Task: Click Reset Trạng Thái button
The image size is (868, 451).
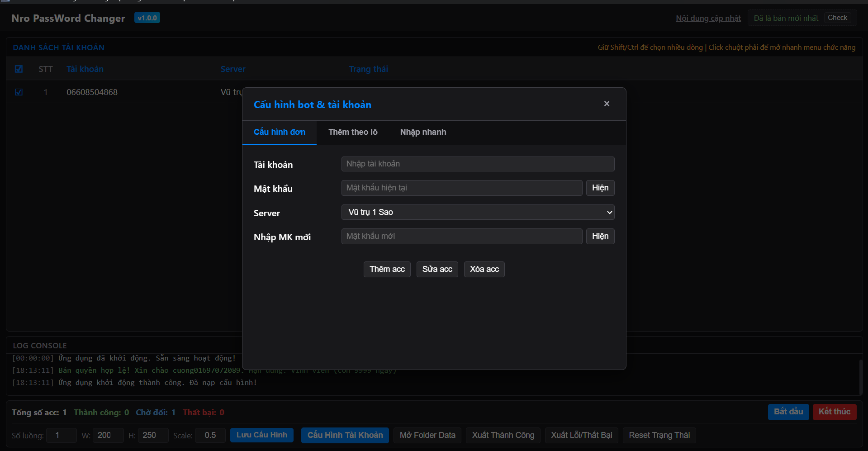Action: click(659, 435)
